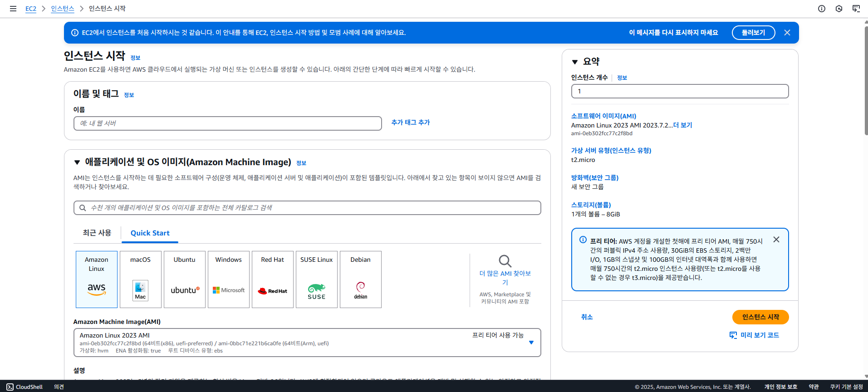Open 더 많은 AMI 찾아보기 link

(505, 278)
